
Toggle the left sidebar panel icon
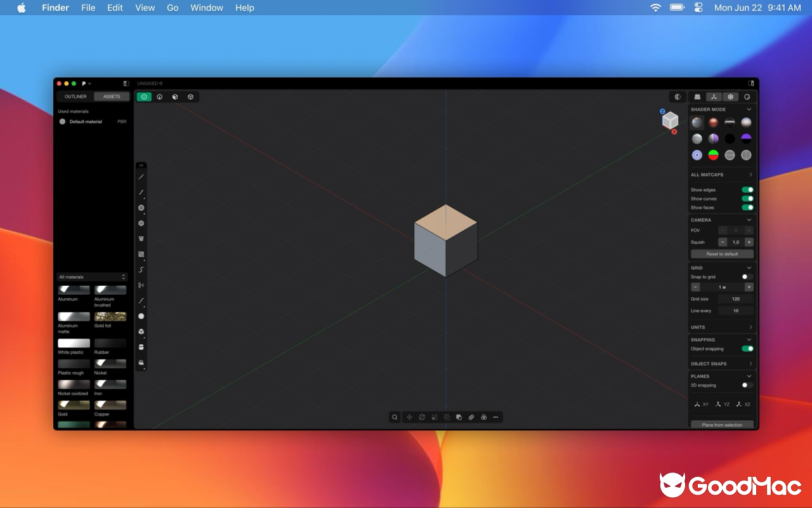(x=126, y=83)
